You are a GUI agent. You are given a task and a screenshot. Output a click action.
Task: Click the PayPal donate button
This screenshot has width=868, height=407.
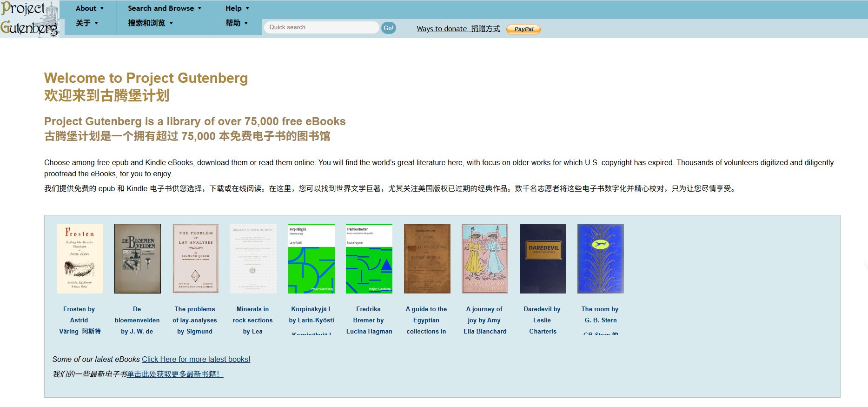tap(523, 29)
